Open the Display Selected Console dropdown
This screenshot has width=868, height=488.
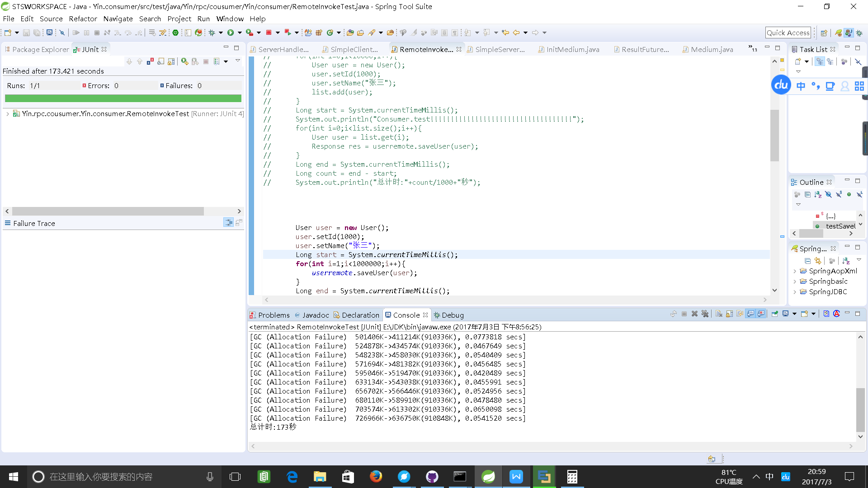point(794,314)
